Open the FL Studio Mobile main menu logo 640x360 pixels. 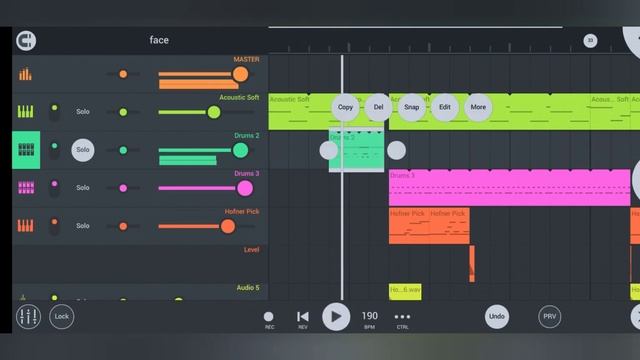pos(26,41)
